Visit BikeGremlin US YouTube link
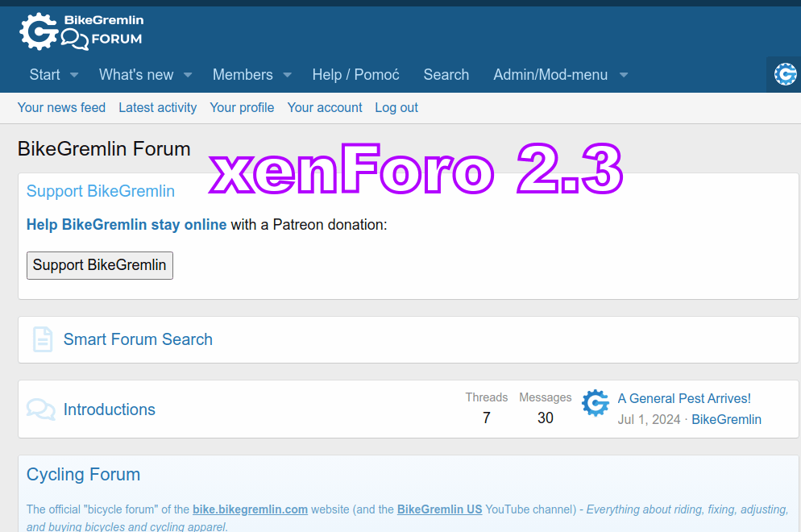 tap(439, 509)
